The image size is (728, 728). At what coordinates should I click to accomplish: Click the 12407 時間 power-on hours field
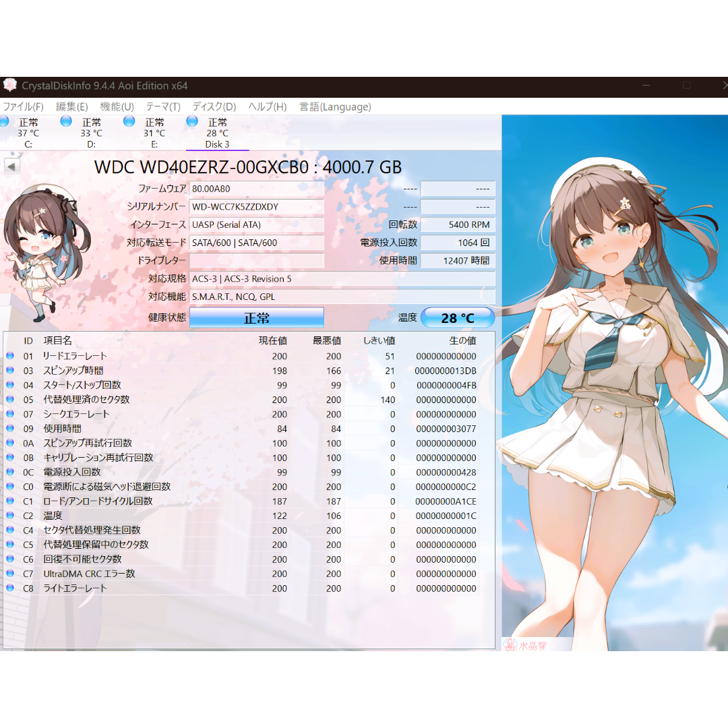pos(458,260)
